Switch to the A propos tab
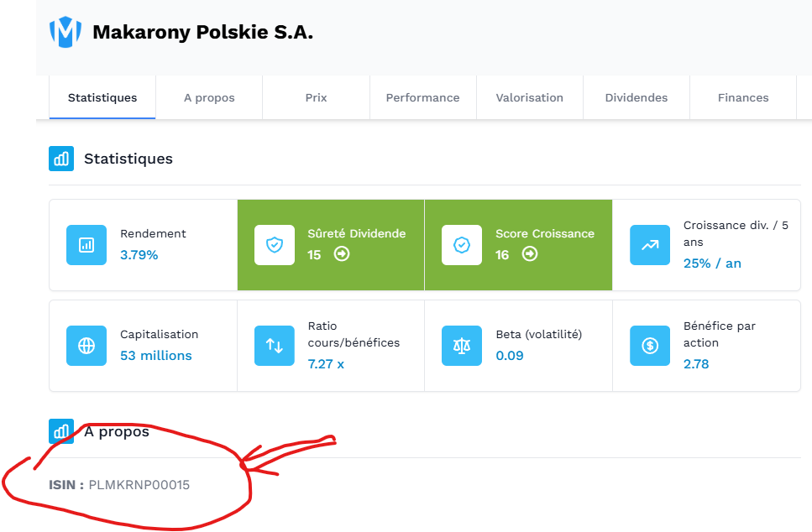The width and height of the screenshot is (812, 532). (x=209, y=98)
